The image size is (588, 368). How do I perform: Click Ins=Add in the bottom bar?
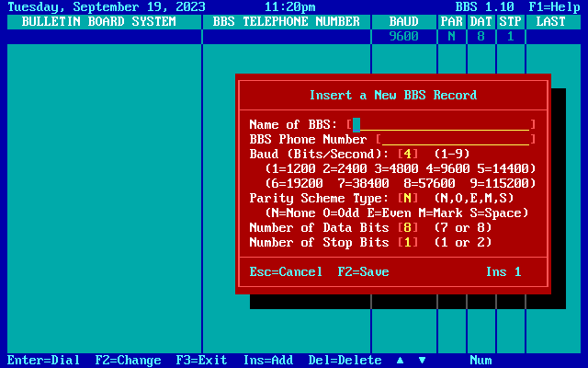[267, 361]
